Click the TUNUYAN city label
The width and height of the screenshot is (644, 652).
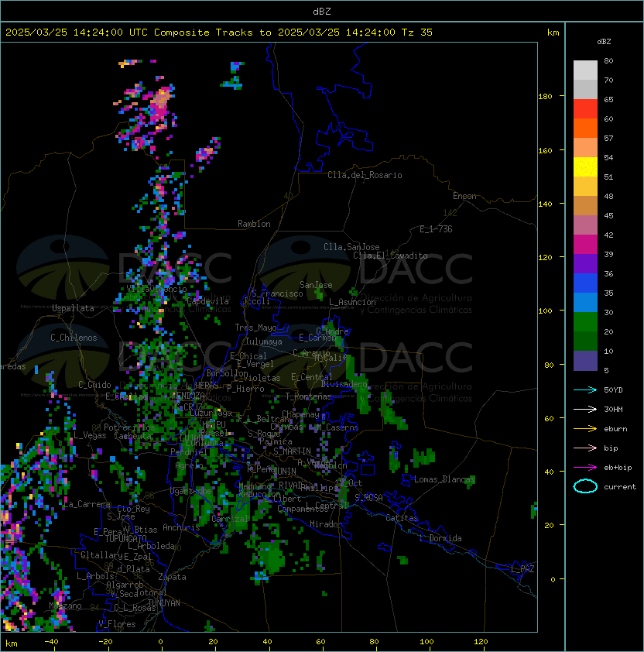click(164, 603)
